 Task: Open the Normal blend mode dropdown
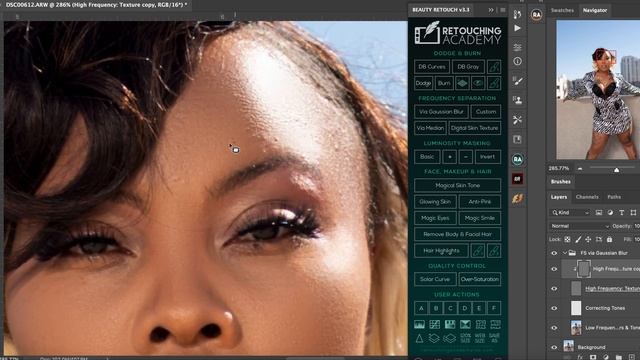click(579, 226)
